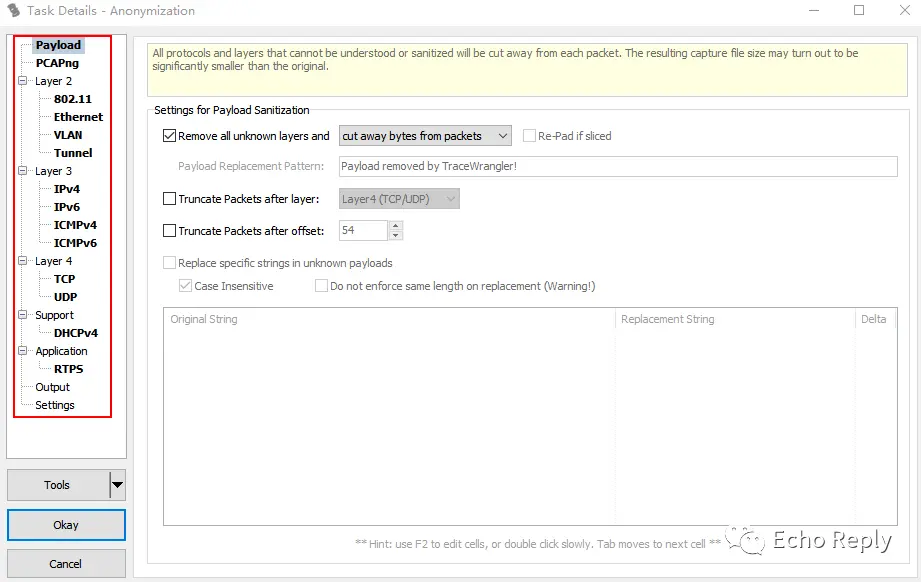Collapse the Application tree node

pyautogui.click(x=23, y=351)
